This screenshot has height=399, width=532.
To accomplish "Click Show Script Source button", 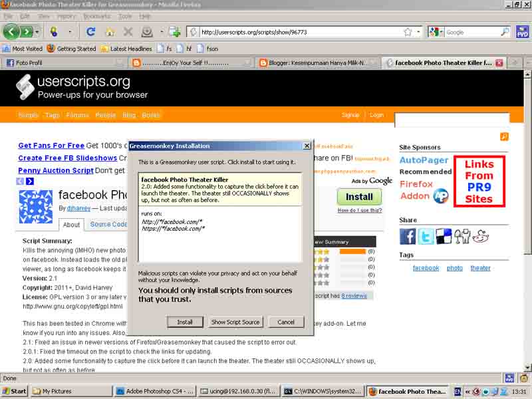I will pyautogui.click(x=235, y=322).
